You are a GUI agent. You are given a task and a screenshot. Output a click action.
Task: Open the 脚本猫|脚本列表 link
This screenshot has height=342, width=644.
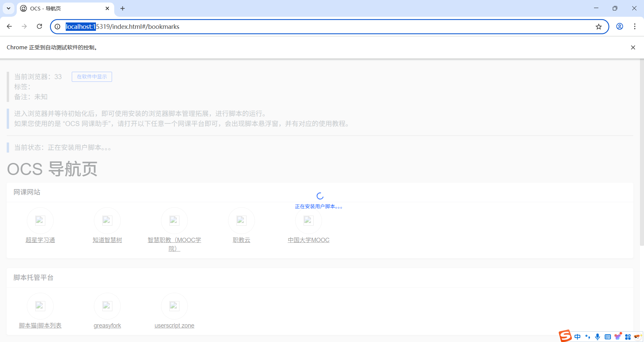coord(40,326)
